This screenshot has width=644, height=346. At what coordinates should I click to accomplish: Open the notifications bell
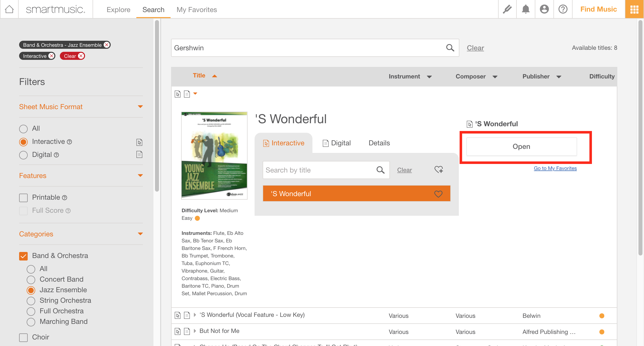pyautogui.click(x=526, y=9)
